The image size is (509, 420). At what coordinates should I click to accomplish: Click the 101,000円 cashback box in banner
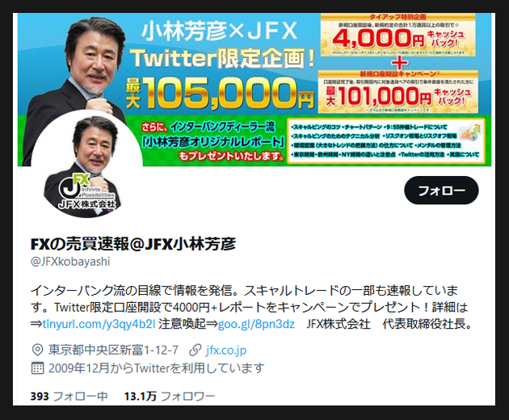click(398, 92)
